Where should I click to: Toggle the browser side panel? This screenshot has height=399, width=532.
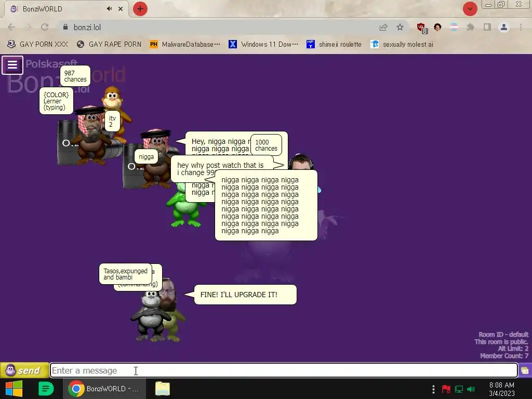point(487,27)
